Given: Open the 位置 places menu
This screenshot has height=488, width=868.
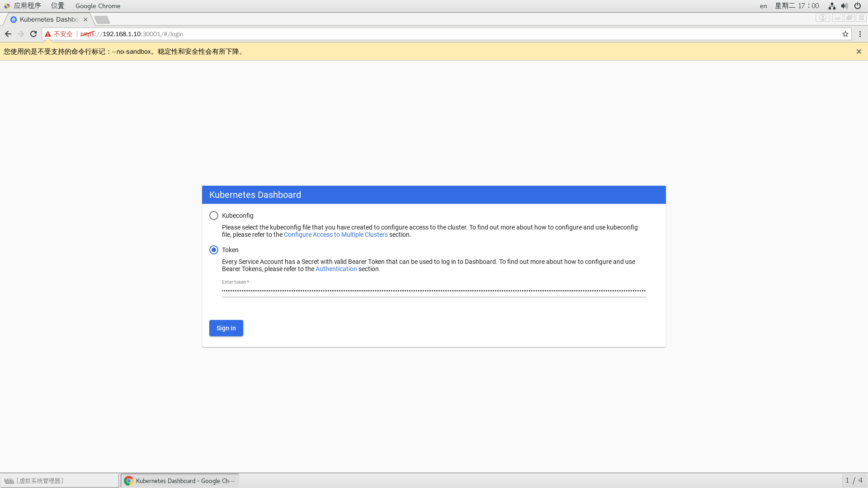Looking at the screenshot, I should pos(57,6).
